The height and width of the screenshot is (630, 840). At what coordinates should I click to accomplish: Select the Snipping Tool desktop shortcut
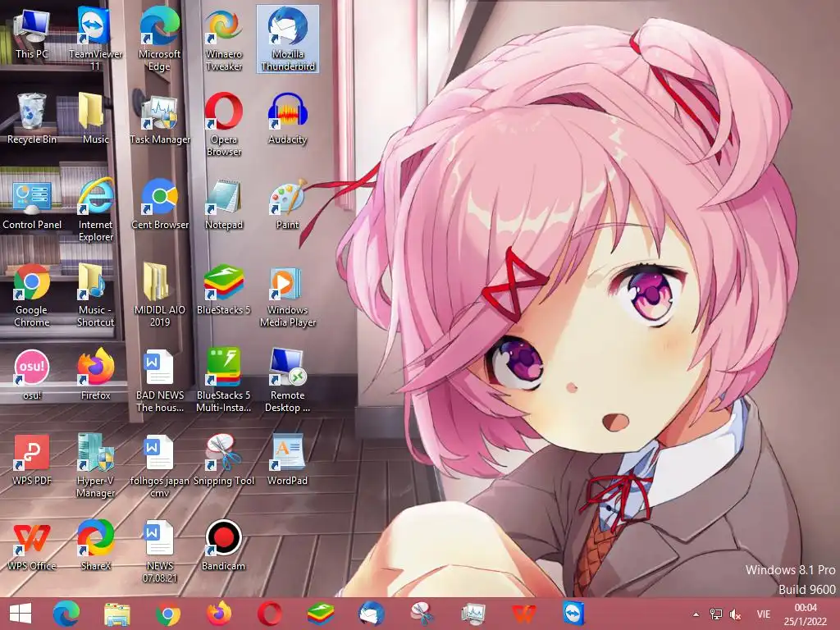[x=223, y=460]
